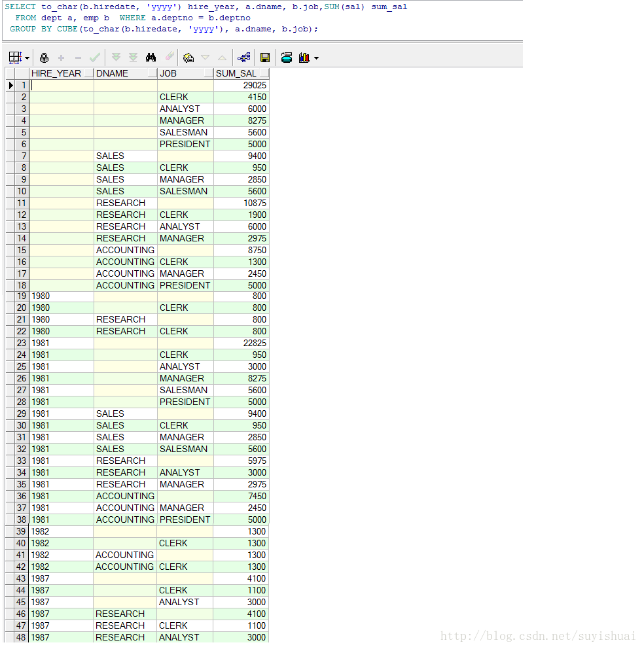Click ACCOUNTING in row 41
Viewport: 644px width, 649px height.
(x=124, y=555)
